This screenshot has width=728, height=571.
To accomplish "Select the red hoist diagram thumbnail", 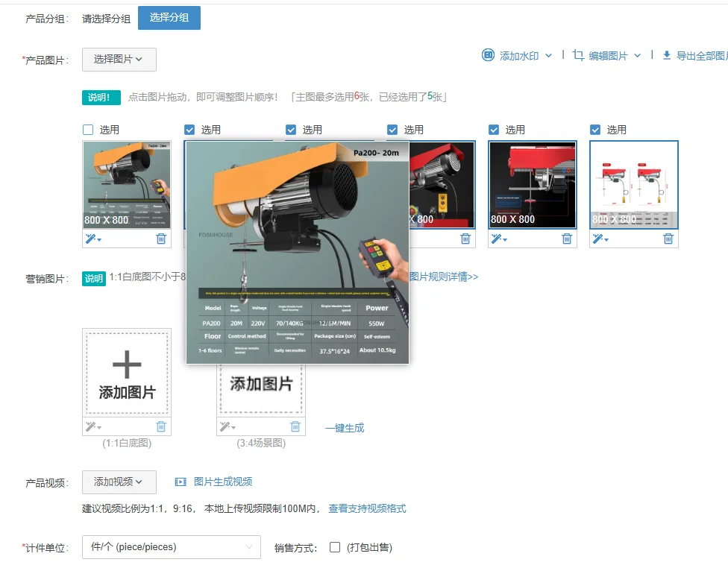I will click(x=533, y=185).
